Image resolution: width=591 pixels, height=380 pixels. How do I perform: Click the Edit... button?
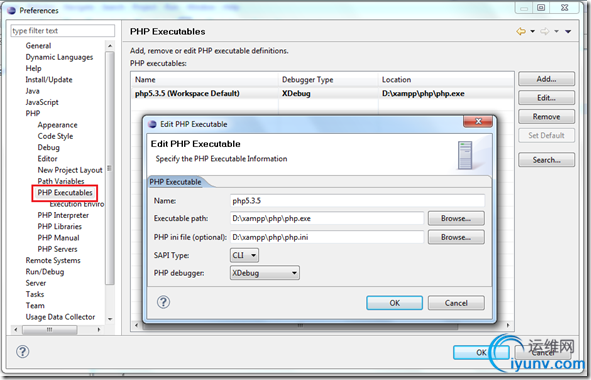pos(547,98)
